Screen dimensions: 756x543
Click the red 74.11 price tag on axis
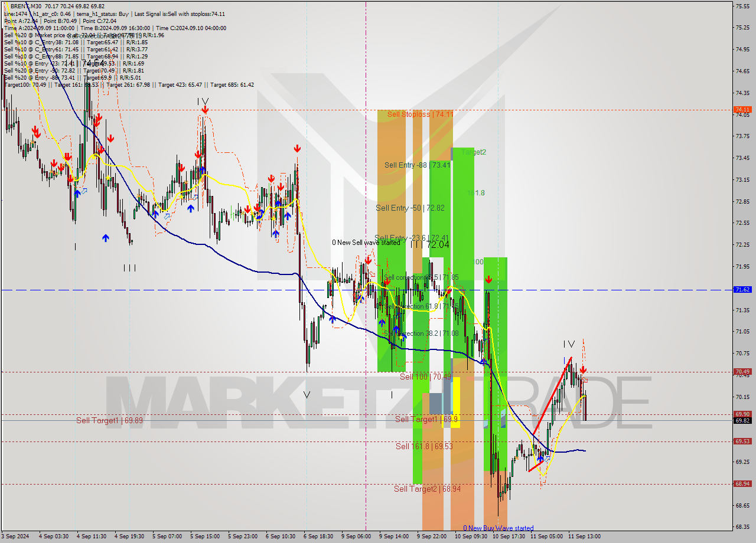click(x=742, y=110)
